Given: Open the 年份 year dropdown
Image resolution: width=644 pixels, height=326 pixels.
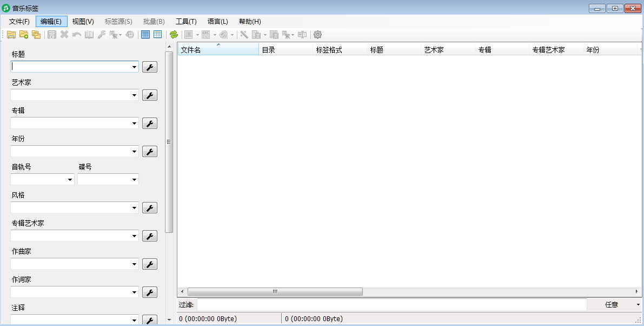Looking at the screenshot, I should (134, 151).
